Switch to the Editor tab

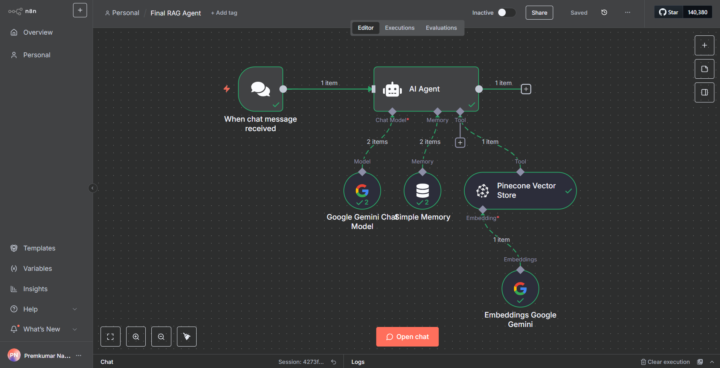366,28
